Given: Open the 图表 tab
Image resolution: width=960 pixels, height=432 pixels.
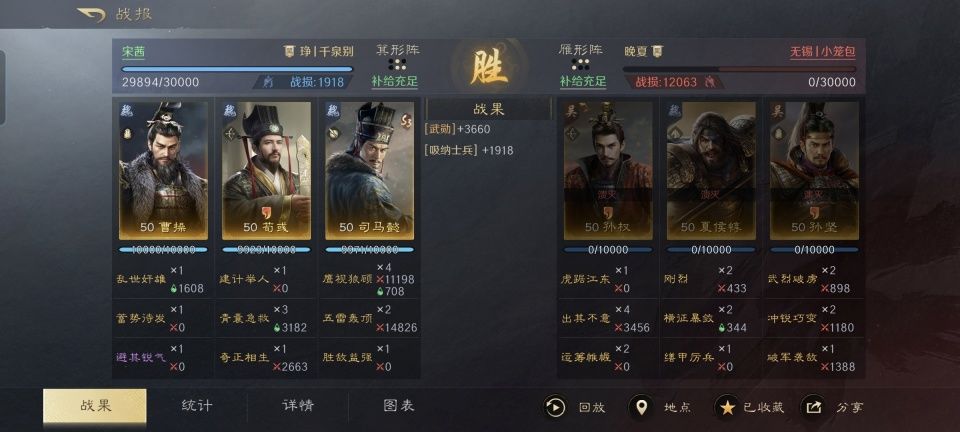Looking at the screenshot, I should tap(399, 406).
